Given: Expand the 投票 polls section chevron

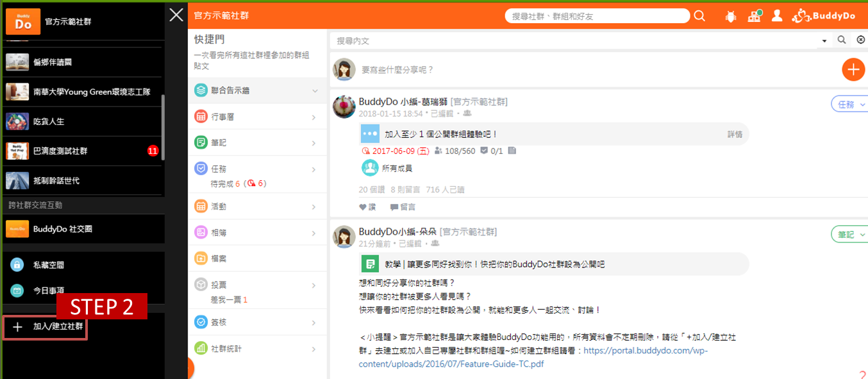Looking at the screenshot, I should [x=313, y=284].
